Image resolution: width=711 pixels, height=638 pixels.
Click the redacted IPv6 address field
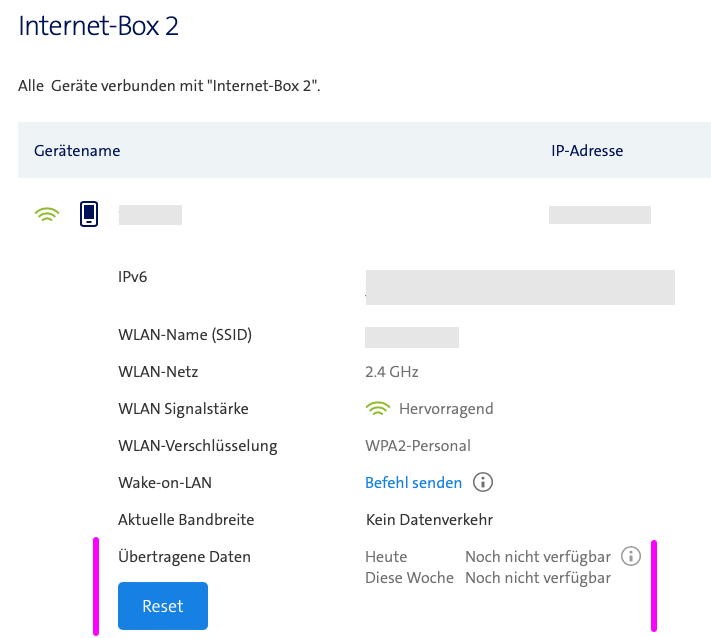coord(520,286)
